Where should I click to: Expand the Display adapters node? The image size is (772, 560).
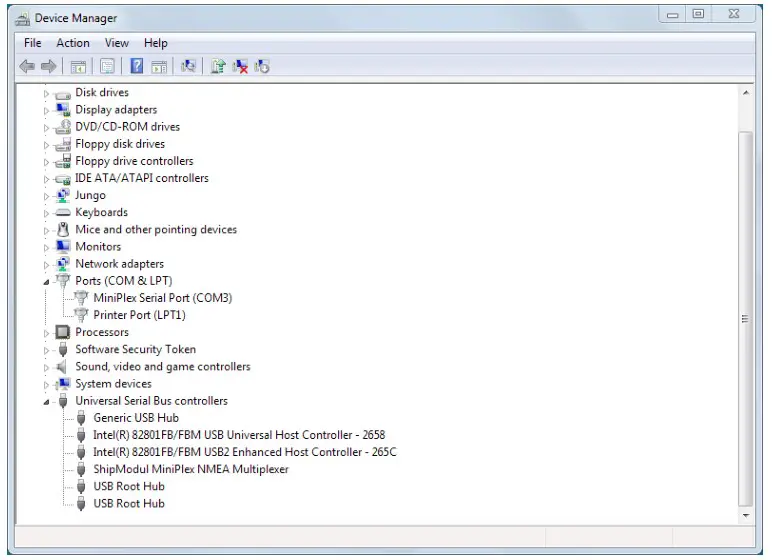[x=46, y=110]
